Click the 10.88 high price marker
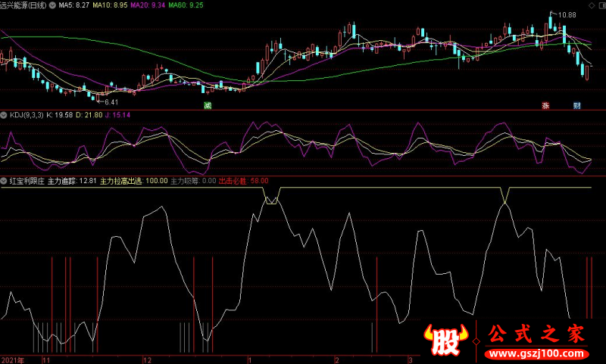 (567, 15)
